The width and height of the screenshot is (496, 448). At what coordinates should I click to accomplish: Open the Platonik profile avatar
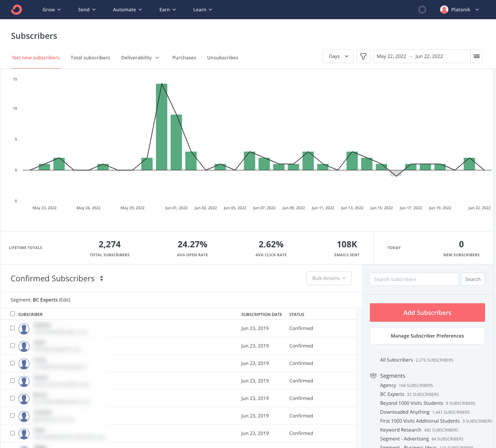point(444,10)
